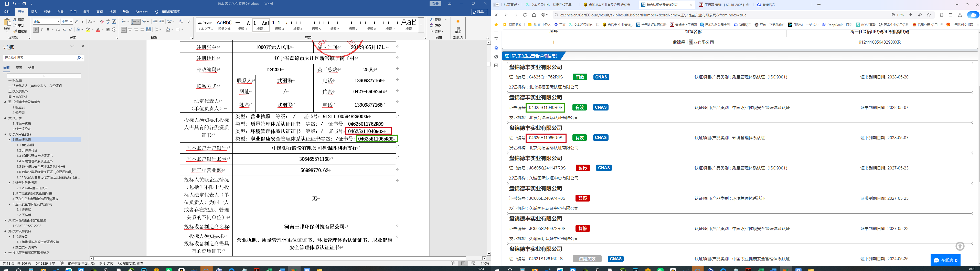
Task: Go back in the browser
Action: (506, 15)
